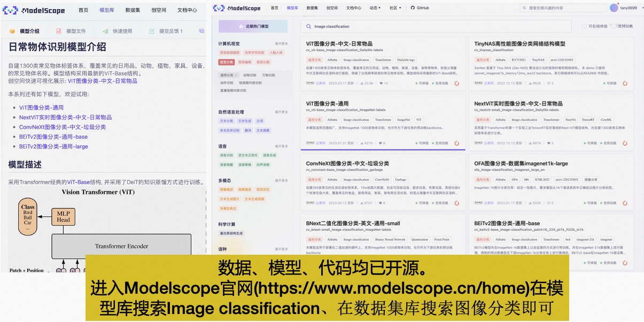Open the NextViT实时图像分类-中文-日常物品 link in the left window
The height and width of the screenshot is (322, 644).
tap(65, 117)
